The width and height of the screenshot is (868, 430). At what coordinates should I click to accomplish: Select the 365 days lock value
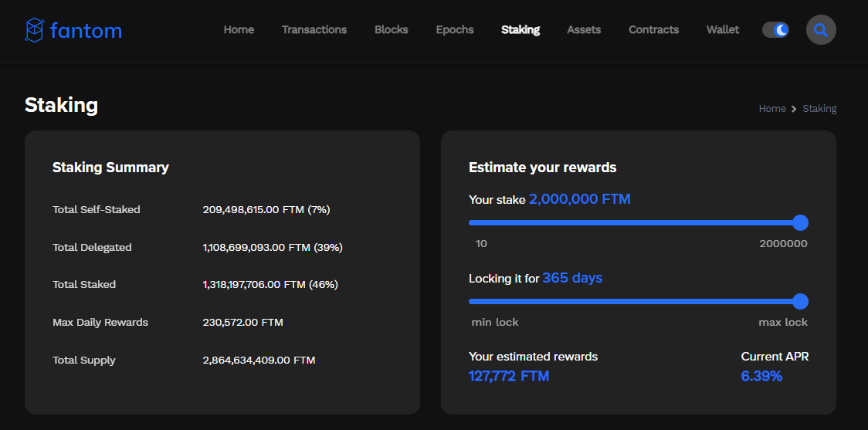tap(572, 278)
